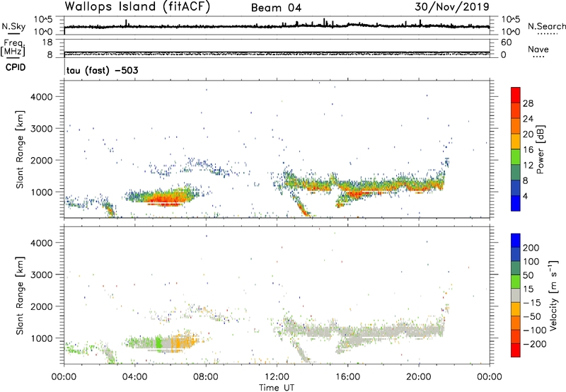The height and width of the screenshot is (392, 566).
Task: Click the '08:00' time axis label
Action: point(206,377)
